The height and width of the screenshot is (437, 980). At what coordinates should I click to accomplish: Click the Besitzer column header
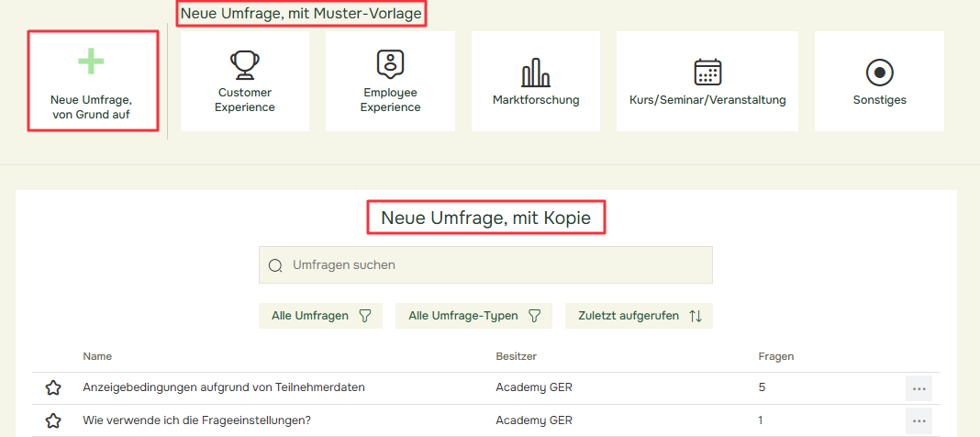tap(517, 356)
